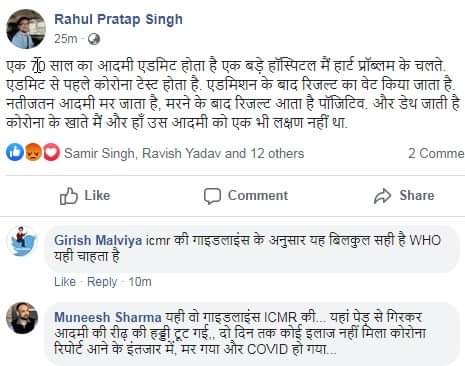Click the globe public privacy icon

click(94, 39)
